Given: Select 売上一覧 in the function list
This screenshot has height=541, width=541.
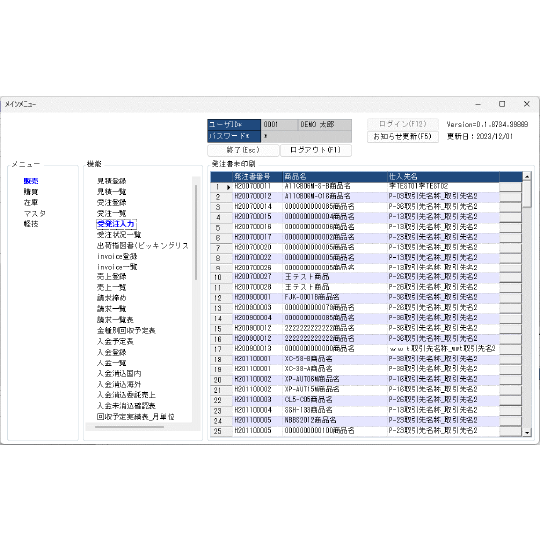Looking at the screenshot, I should point(111,287).
